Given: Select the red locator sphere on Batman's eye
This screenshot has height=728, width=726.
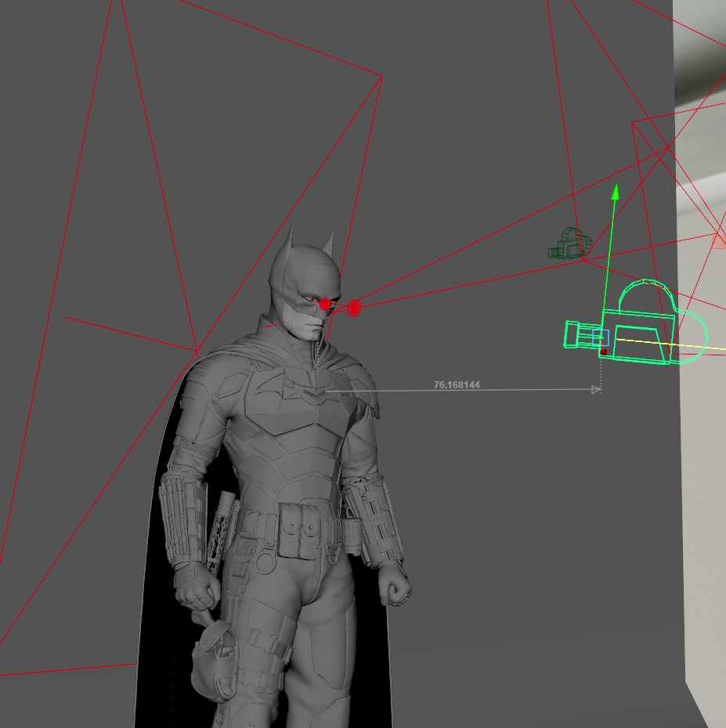Looking at the screenshot, I should click(x=325, y=305).
